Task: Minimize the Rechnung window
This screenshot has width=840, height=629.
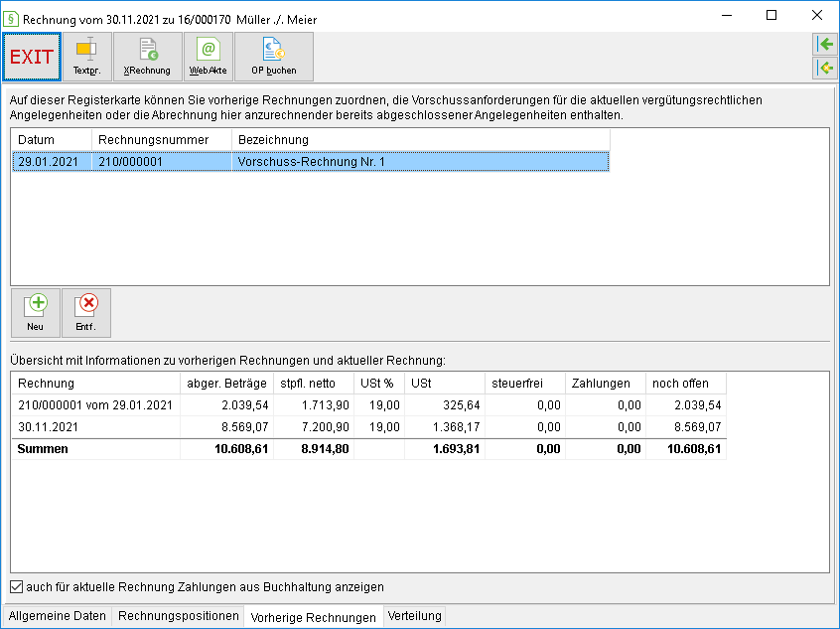Action: (727, 15)
